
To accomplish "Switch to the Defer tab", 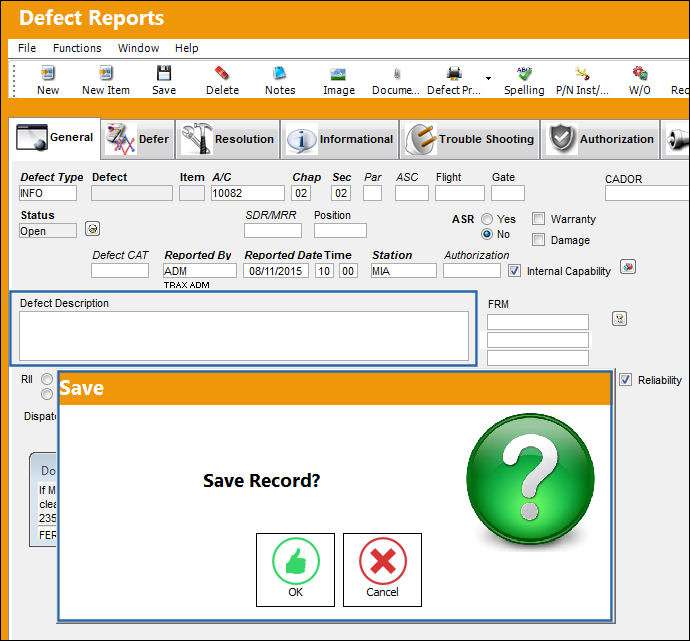I will click(x=138, y=139).
